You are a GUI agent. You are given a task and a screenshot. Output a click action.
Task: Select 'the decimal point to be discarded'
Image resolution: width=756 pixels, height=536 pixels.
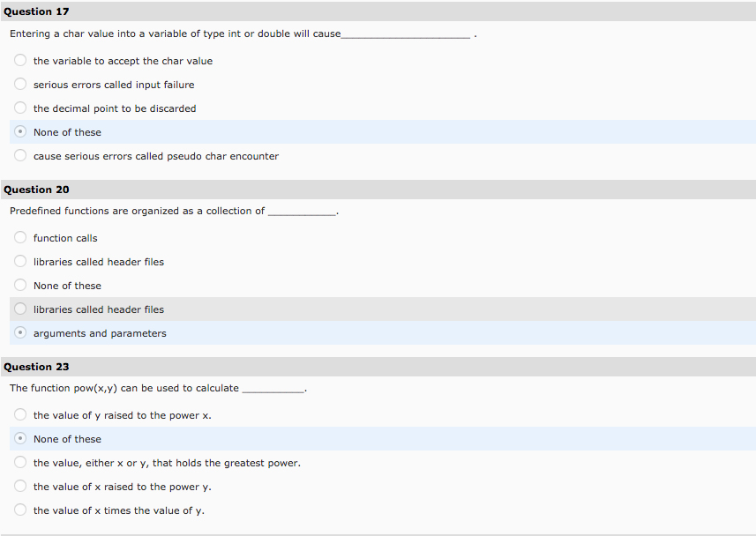click(19, 108)
